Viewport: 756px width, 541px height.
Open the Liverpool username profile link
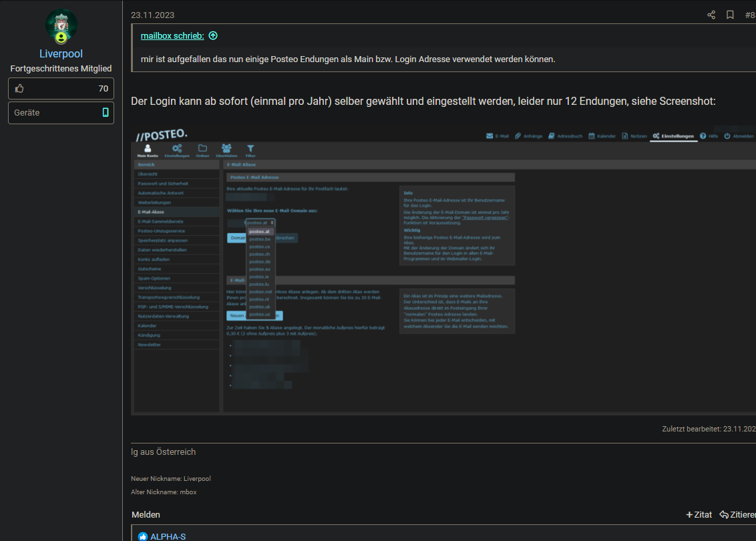[61, 53]
